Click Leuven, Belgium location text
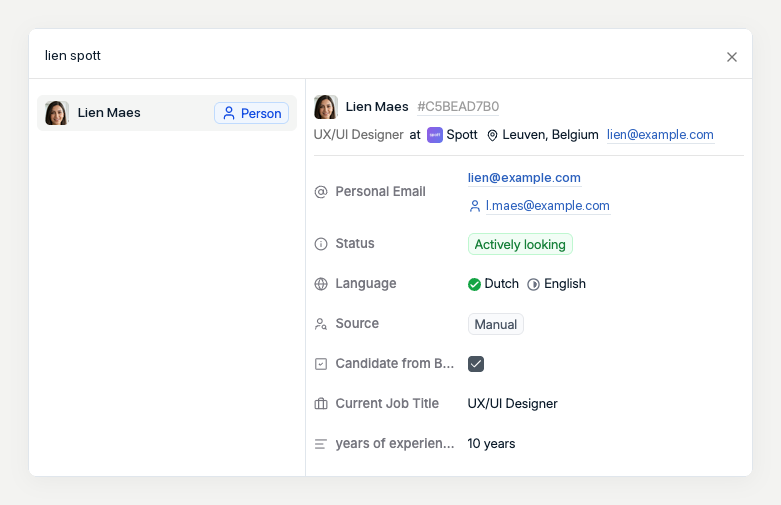Image resolution: width=781 pixels, height=505 pixels. coord(550,135)
